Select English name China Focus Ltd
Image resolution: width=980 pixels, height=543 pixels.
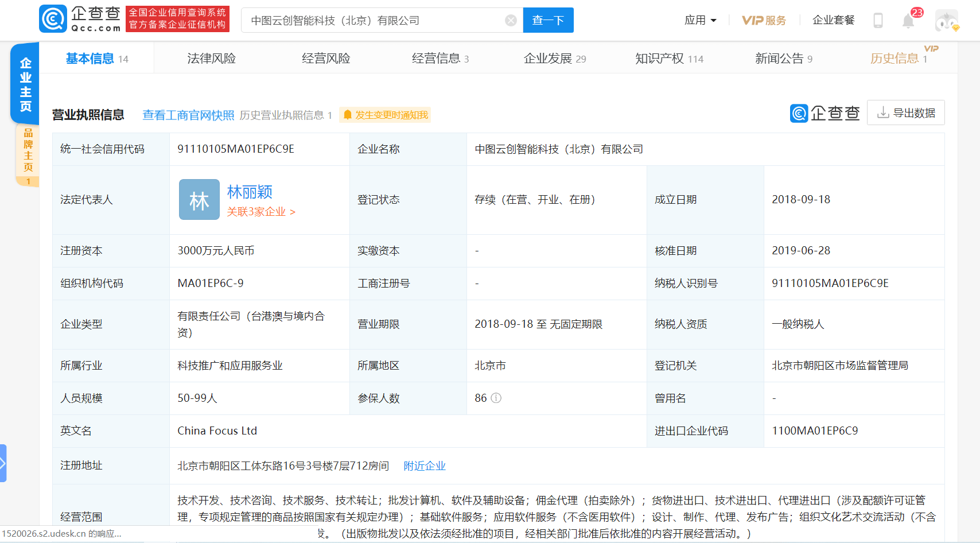(x=217, y=431)
